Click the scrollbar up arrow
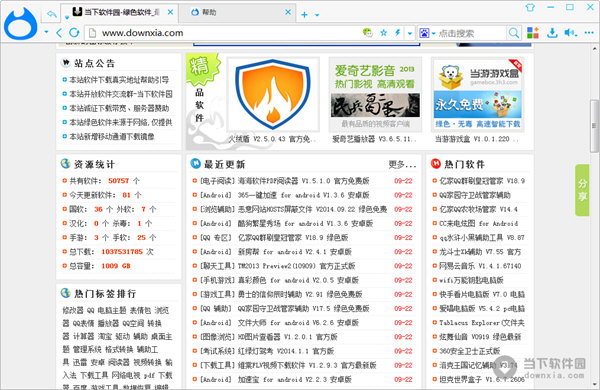Screen dimensions: 600x390 pos(595,49)
